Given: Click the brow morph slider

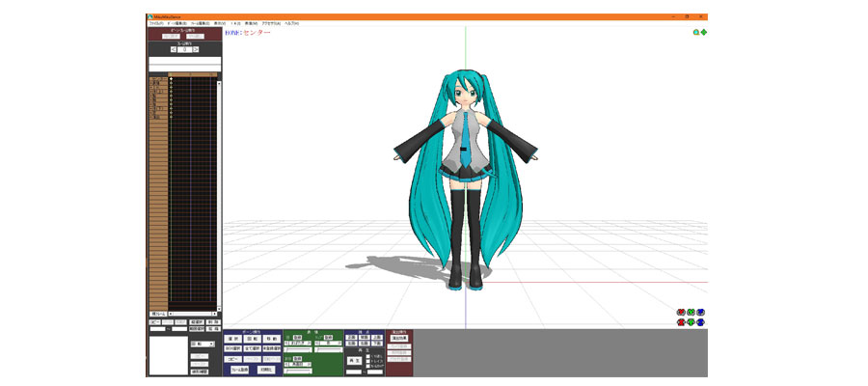Looking at the screenshot, I should click(x=298, y=372).
